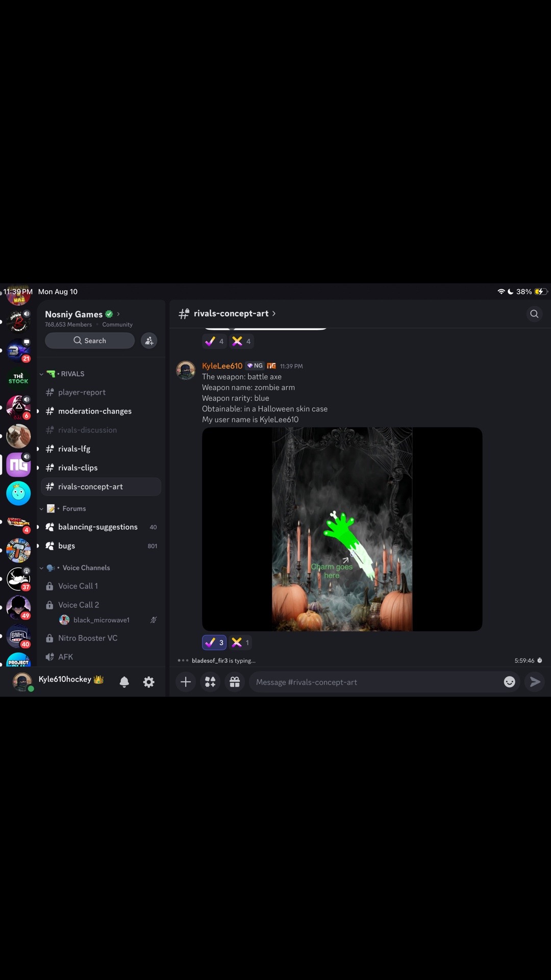
Task: Open the red B server icon below HAZ
Action: click(x=18, y=322)
